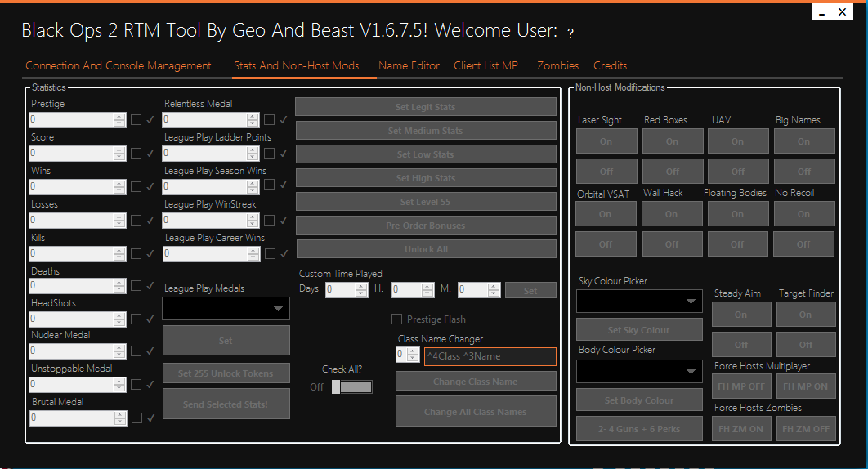
Task: Click the Custom Time Days spinner
Action: [x=361, y=289]
